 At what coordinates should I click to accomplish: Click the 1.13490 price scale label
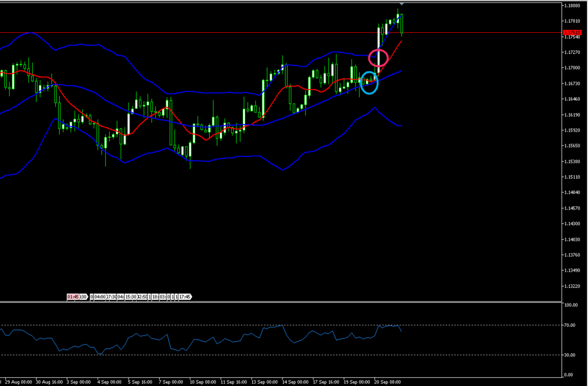click(572, 270)
